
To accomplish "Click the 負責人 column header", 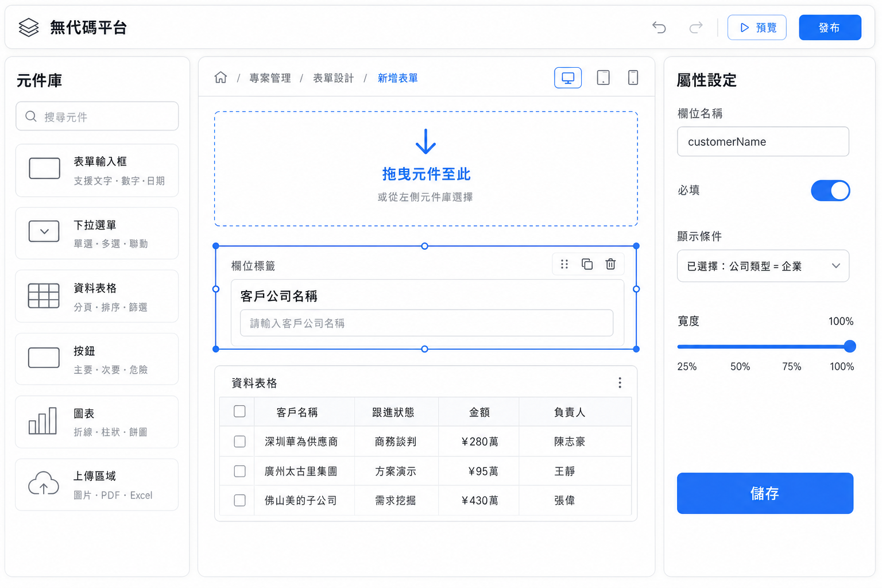I will coord(570,412).
